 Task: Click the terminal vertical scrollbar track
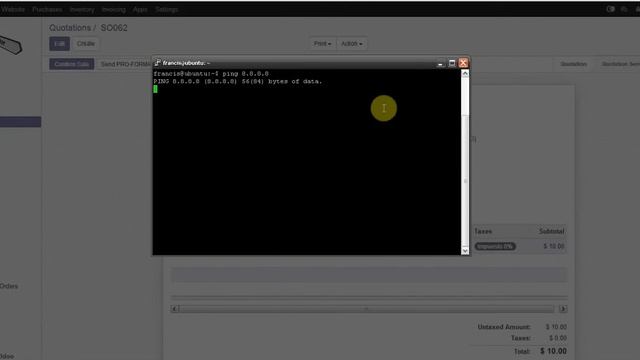[465, 162]
